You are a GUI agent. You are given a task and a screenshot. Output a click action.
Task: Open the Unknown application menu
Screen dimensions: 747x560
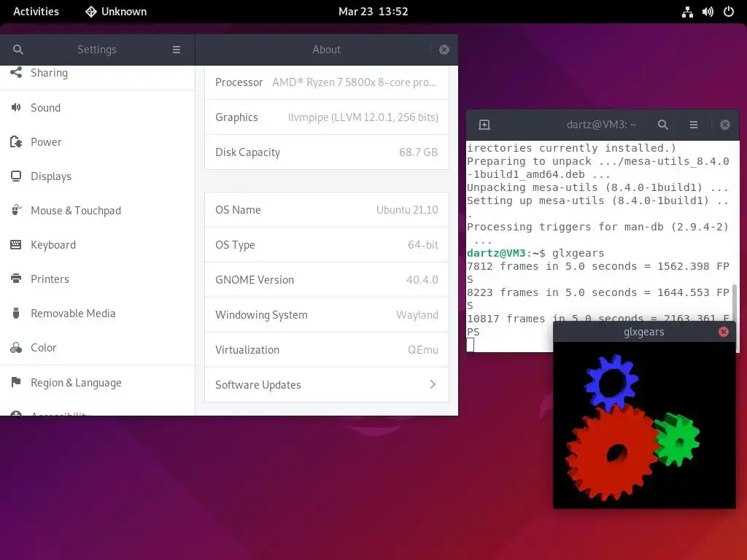(116, 12)
